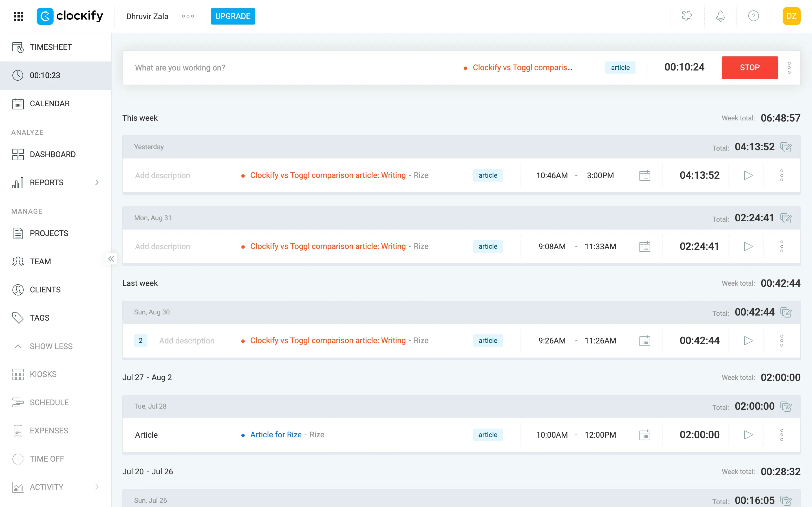Open more options for the 02:00:00 entry
This screenshot has height=507, width=812.
782,435
